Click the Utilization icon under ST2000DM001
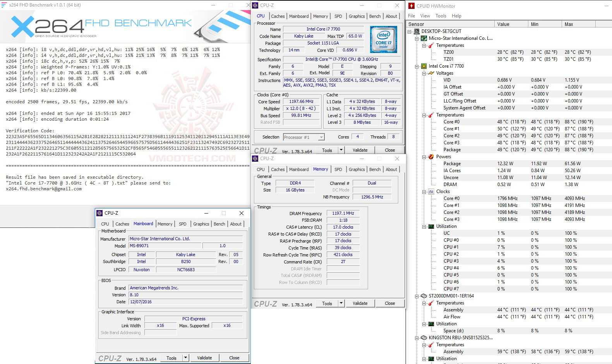Viewport: 612px width, 364px height. pyautogui.click(x=431, y=324)
